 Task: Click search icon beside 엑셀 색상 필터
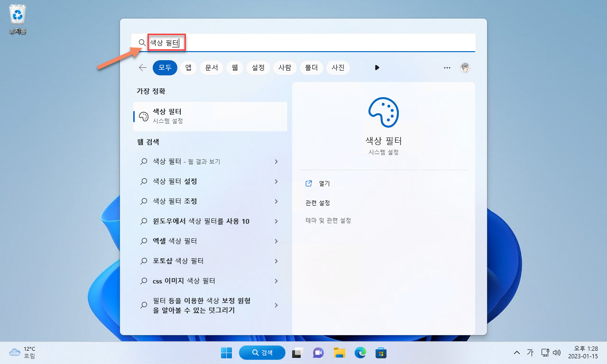point(144,241)
